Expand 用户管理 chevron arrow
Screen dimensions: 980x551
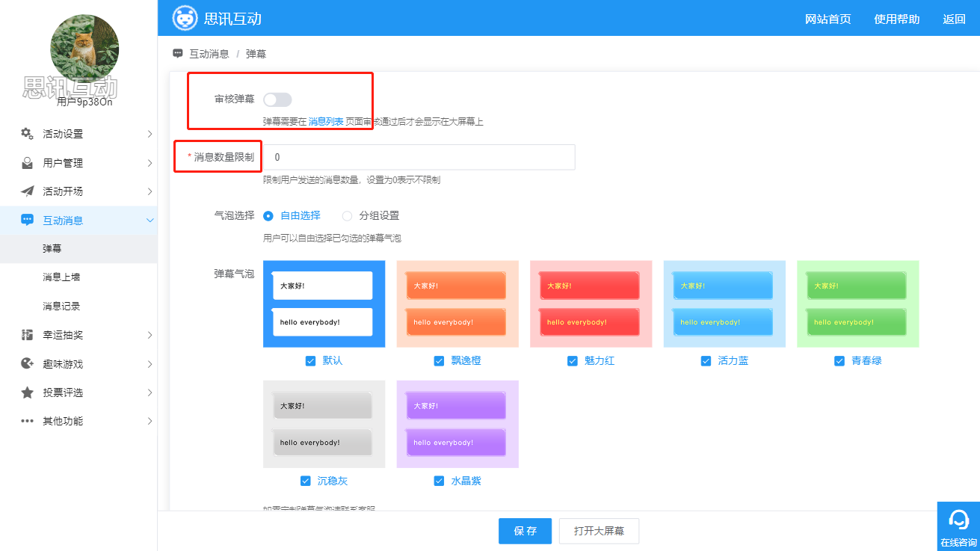[150, 163]
